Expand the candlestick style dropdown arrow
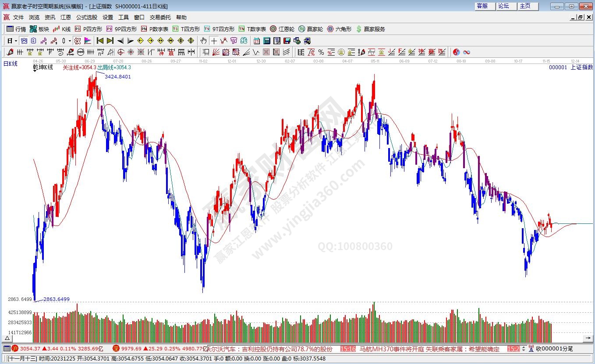 (x=70, y=41)
